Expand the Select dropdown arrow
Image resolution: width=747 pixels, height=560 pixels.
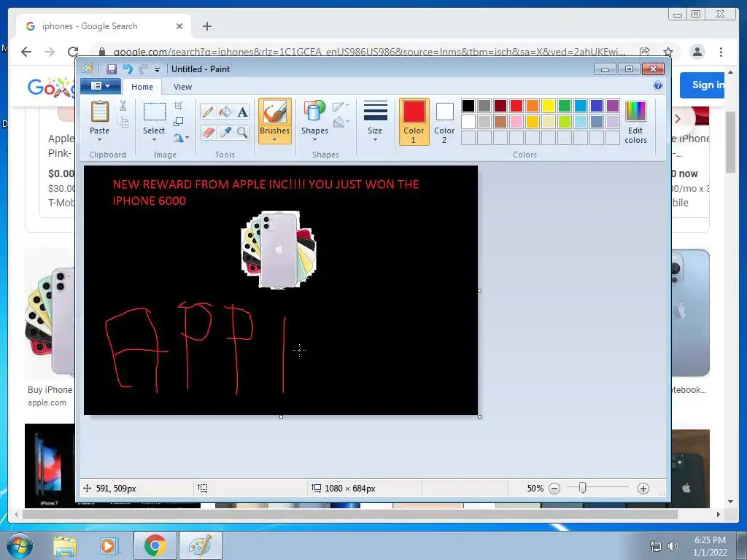tap(154, 139)
